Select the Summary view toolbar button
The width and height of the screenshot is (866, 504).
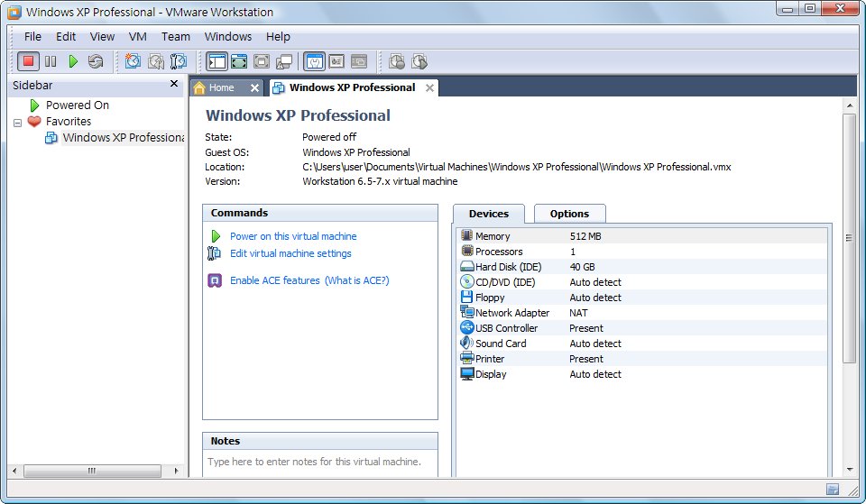314,61
